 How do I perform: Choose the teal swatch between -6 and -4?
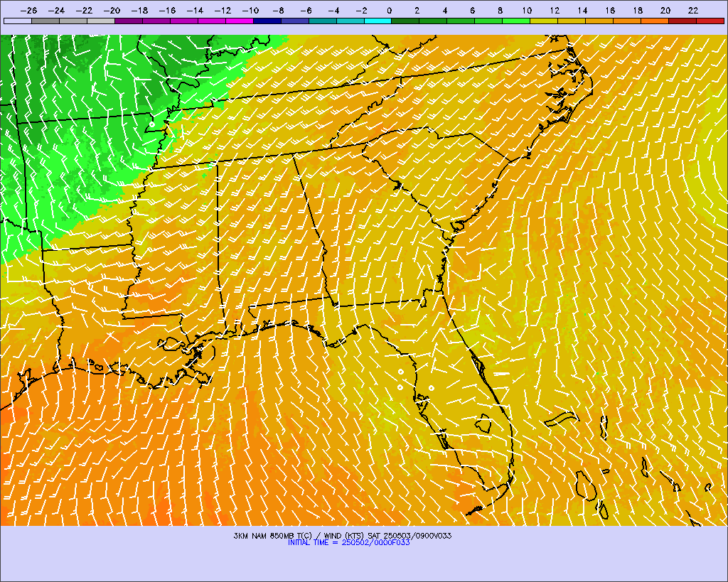pos(323,21)
